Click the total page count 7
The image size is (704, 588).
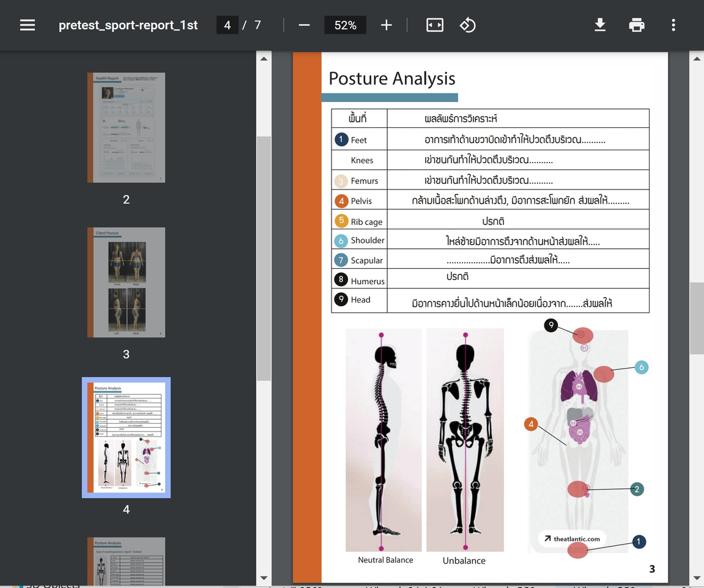tap(258, 25)
